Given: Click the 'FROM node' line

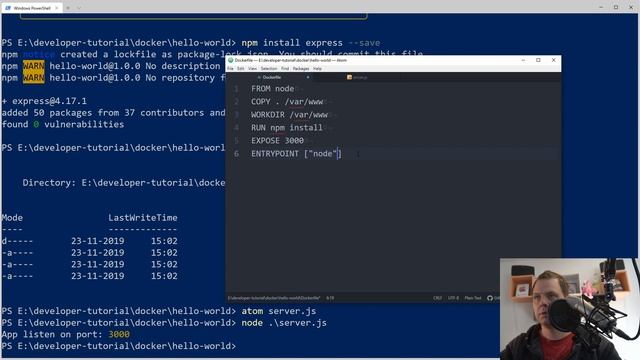Looking at the screenshot, I should 273,89.
